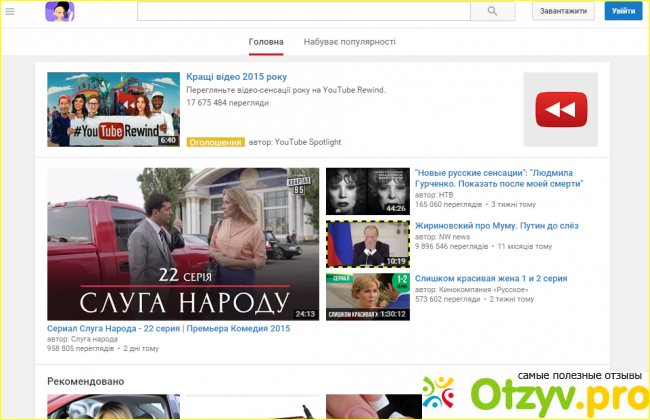The width and height of the screenshot is (650, 420).
Task: Play the large Слуга Народу video thumbnail
Action: (x=183, y=244)
